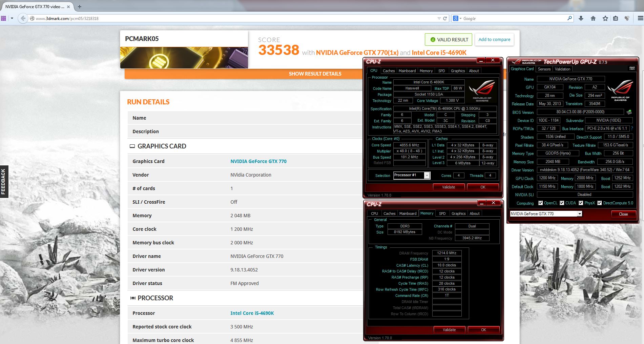Click the search magnifier icon
The image size is (644, 344).
(x=569, y=18)
